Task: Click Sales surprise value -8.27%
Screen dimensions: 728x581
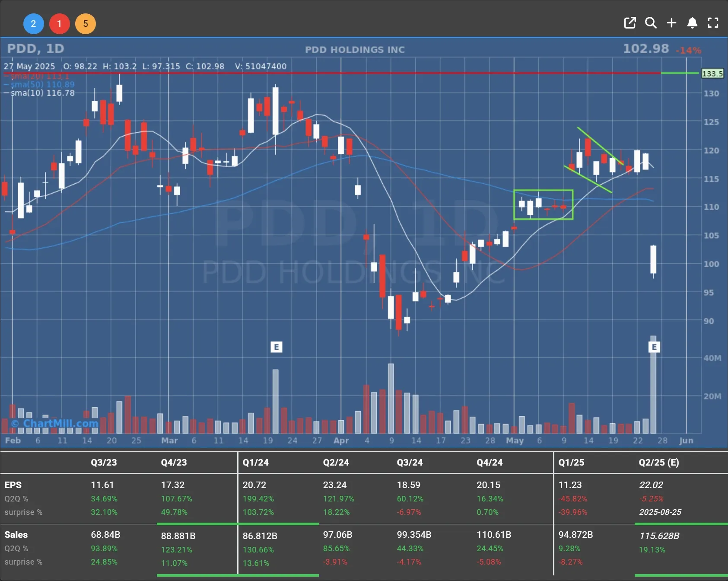Action: pyautogui.click(x=570, y=562)
